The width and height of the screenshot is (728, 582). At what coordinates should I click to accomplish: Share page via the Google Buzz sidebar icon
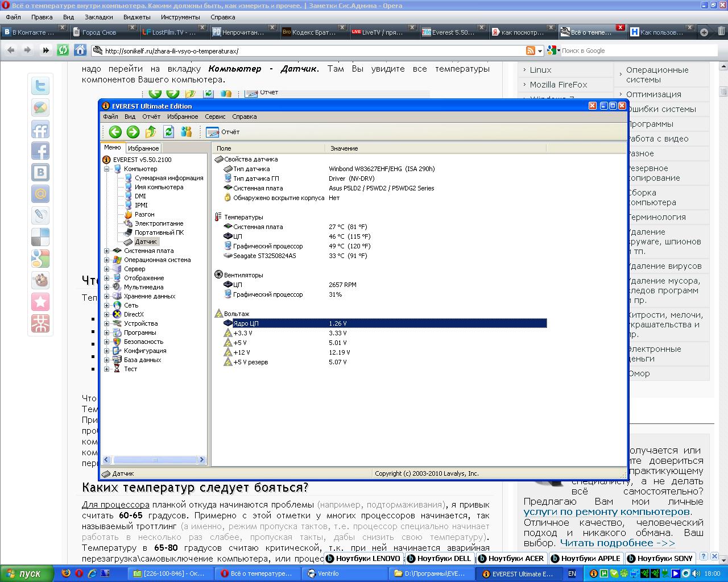40,108
